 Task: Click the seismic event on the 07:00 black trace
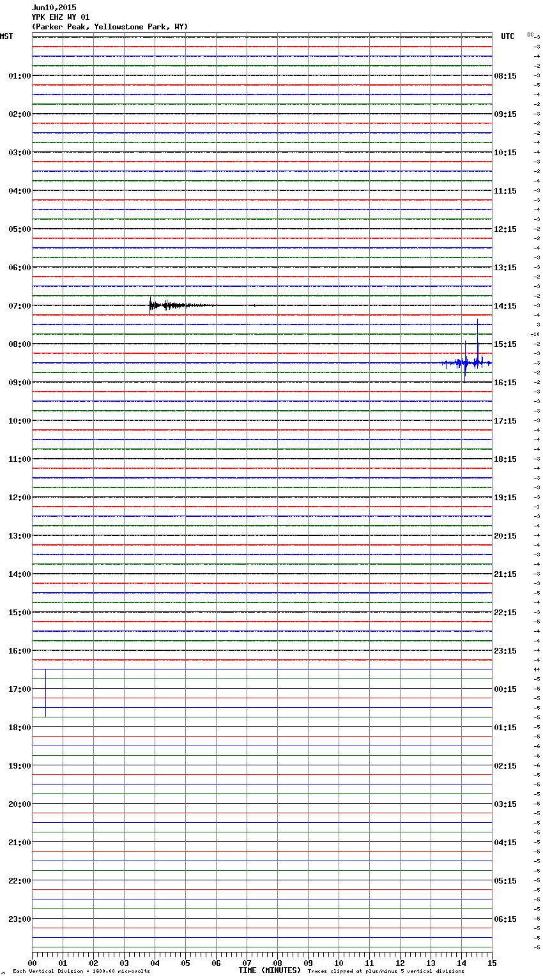[167, 305]
